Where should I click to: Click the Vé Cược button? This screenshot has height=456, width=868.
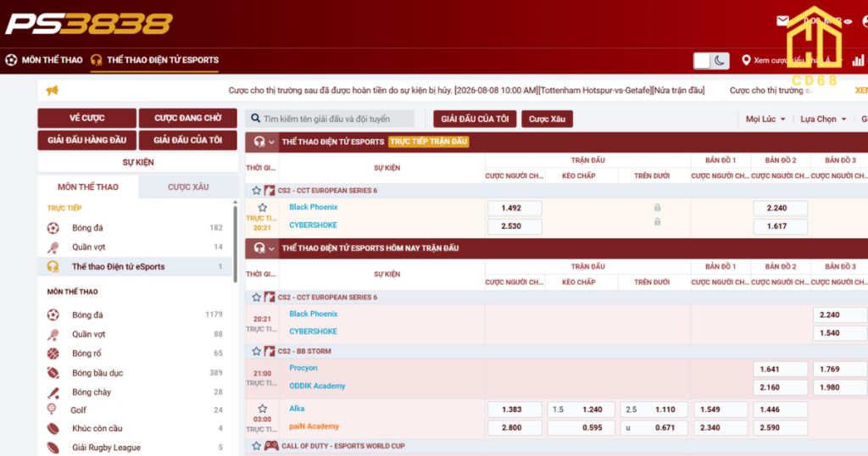click(87, 118)
